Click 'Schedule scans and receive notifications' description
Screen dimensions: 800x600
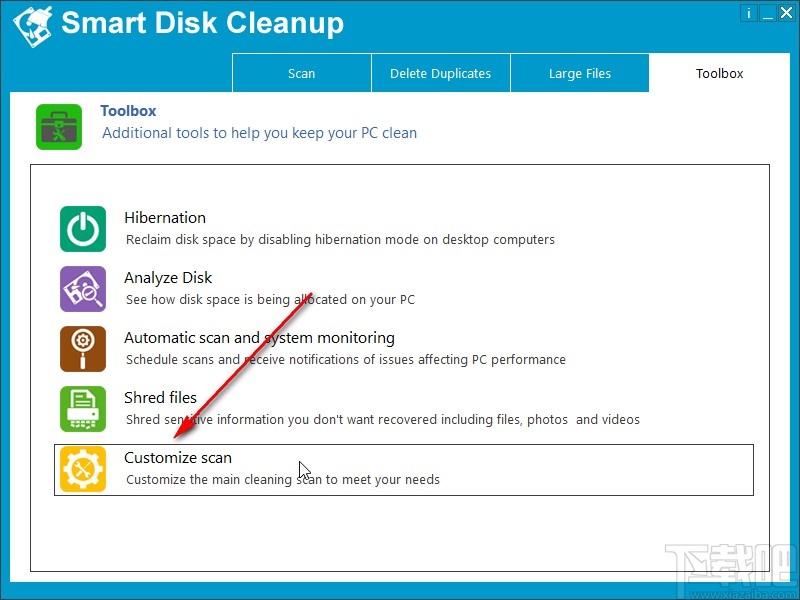pos(346,360)
